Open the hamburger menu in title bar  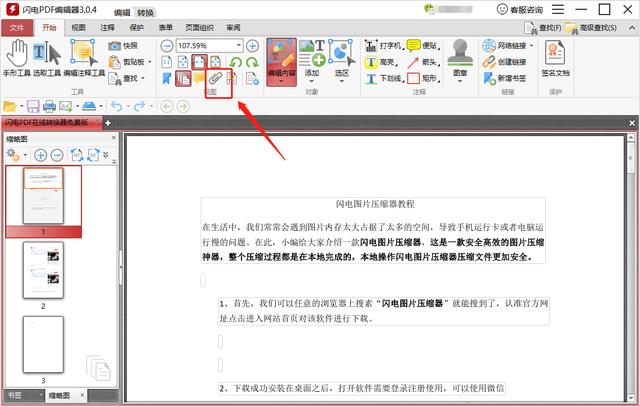(x=558, y=9)
